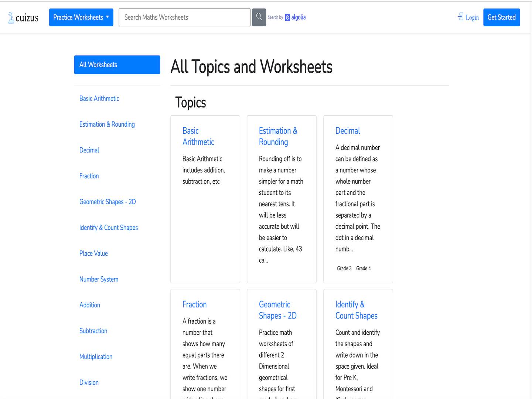Click the Algolia logo
Viewport: 532px width, 399px height.
click(x=295, y=17)
